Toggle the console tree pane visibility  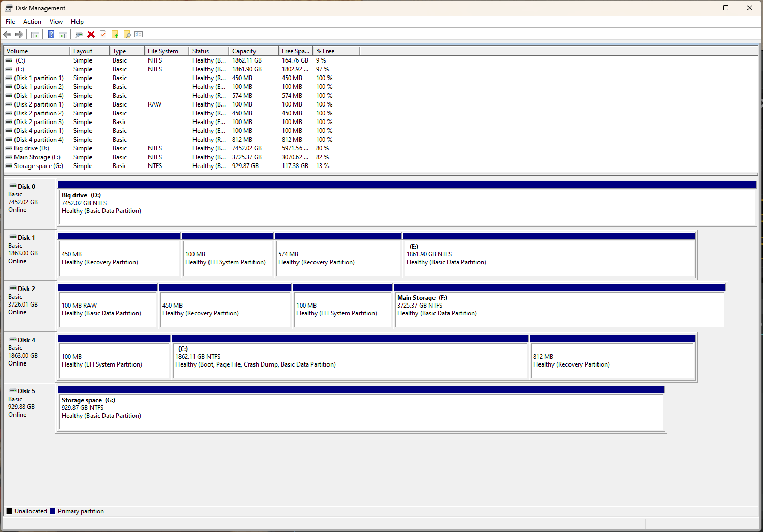(35, 34)
